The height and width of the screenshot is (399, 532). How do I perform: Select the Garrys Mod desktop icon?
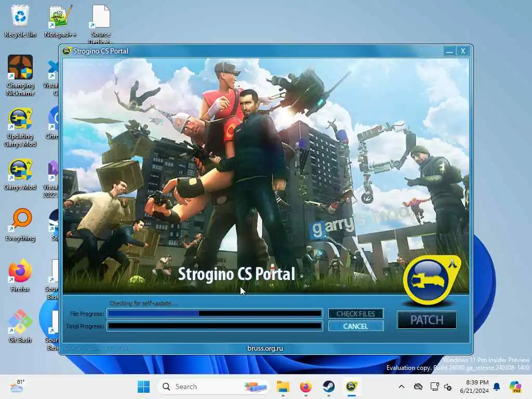click(x=20, y=175)
